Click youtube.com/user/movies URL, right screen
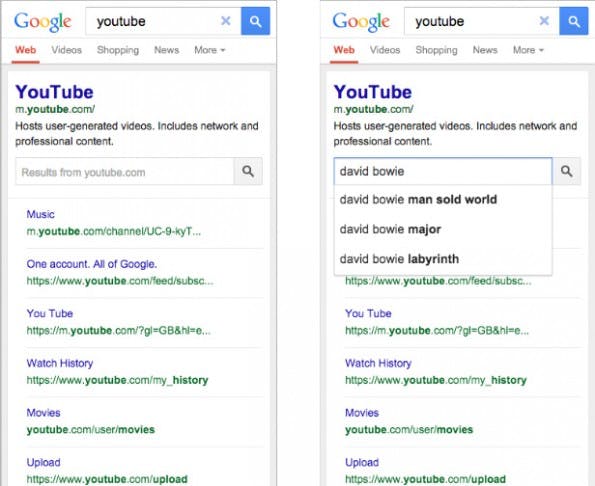This screenshot has width=595, height=486. tap(409, 430)
